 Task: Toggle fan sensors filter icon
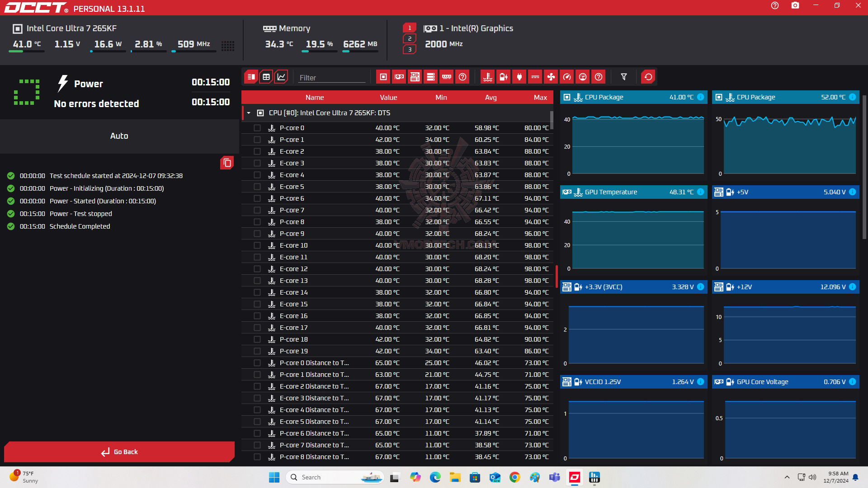tap(551, 77)
